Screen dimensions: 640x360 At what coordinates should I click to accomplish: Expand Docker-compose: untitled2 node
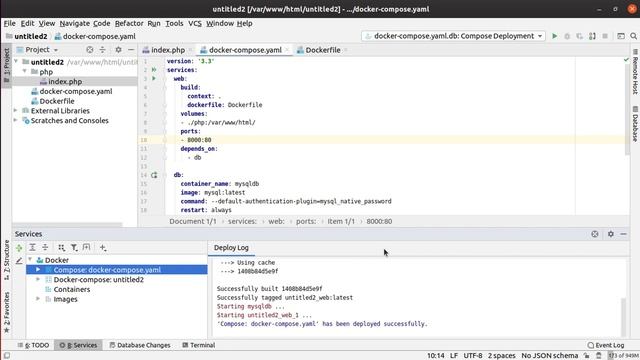[38, 280]
